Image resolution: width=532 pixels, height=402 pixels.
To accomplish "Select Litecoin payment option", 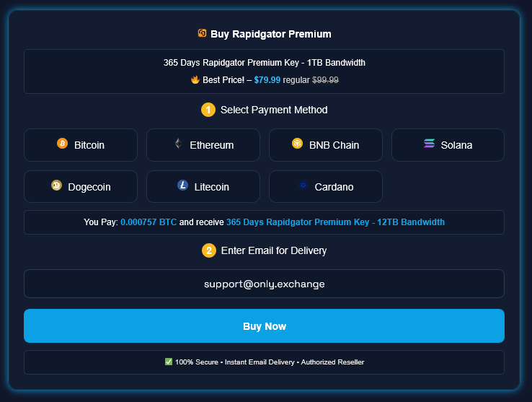I will tap(203, 186).
